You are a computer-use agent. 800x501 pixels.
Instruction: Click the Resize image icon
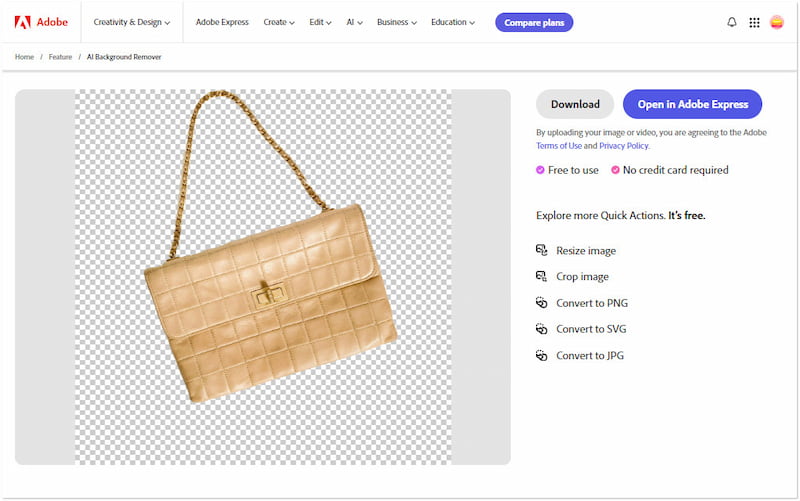coord(541,250)
